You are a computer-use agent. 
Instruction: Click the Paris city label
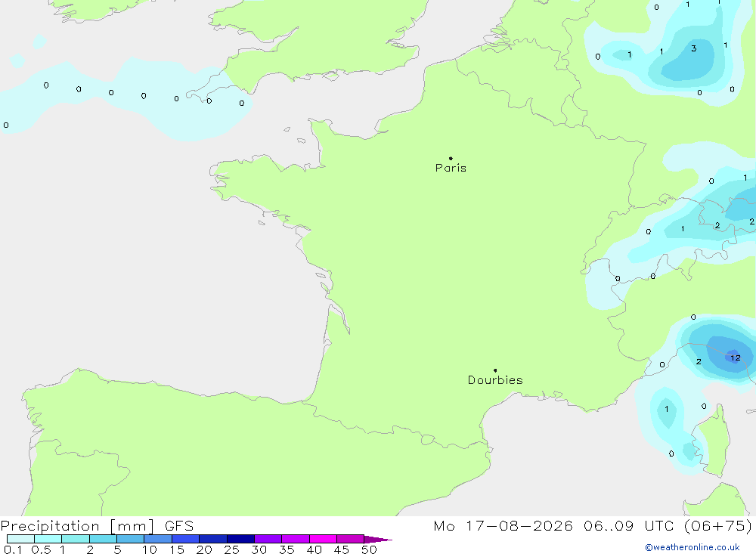[451, 168]
